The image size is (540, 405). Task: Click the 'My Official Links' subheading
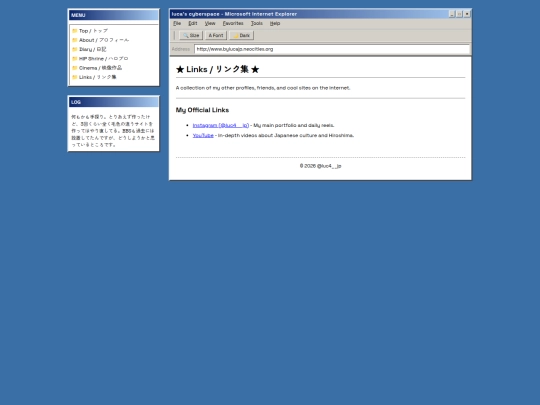pyautogui.click(x=202, y=110)
